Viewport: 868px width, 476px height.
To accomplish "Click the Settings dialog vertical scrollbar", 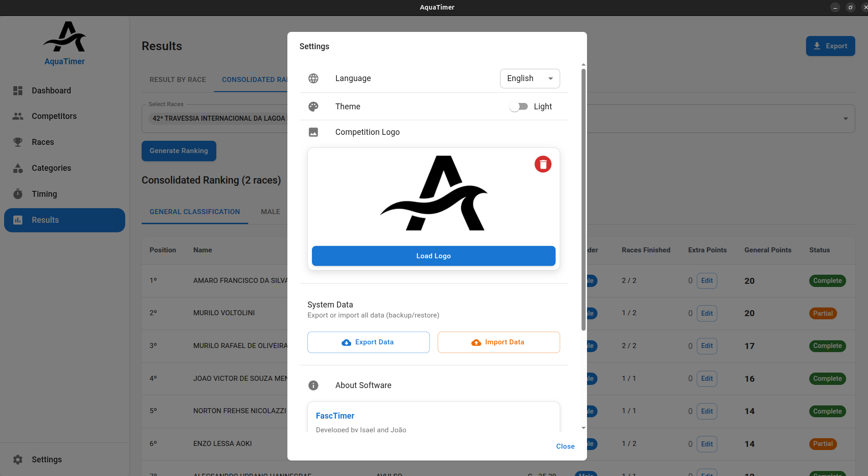I will [x=583, y=200].
